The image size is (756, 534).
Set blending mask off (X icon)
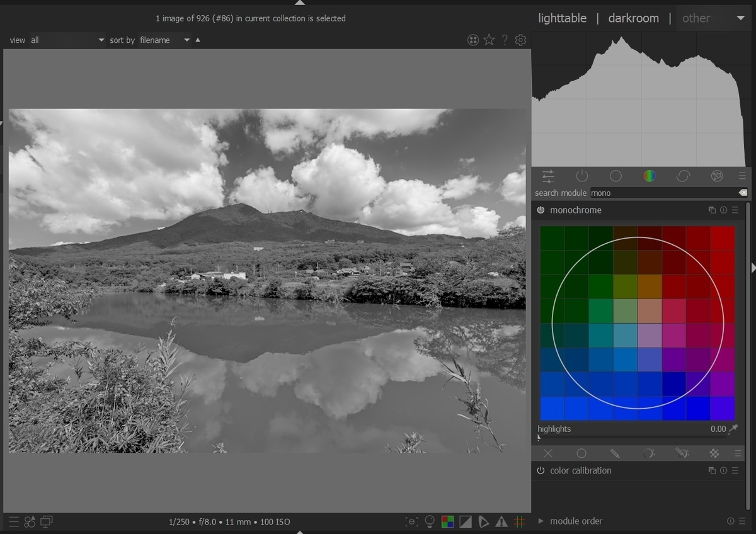(x=548, y=453)
